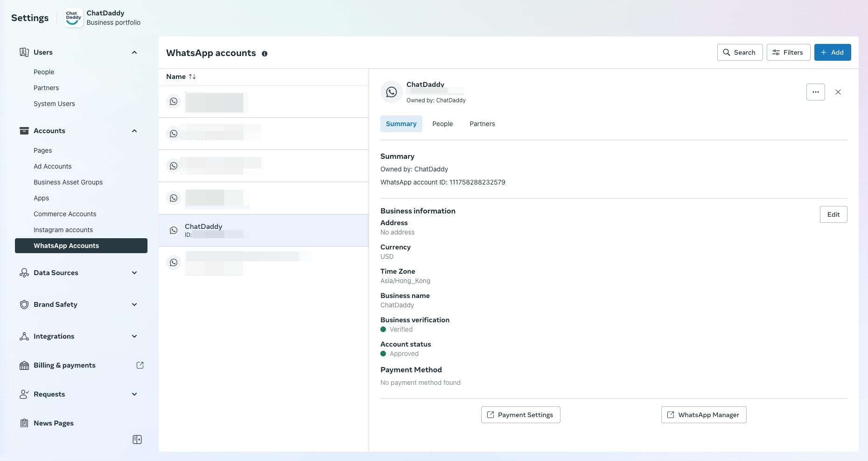868x461 pixels.
Task: Switch to the Partners tab
Action: tap(482, 124)
